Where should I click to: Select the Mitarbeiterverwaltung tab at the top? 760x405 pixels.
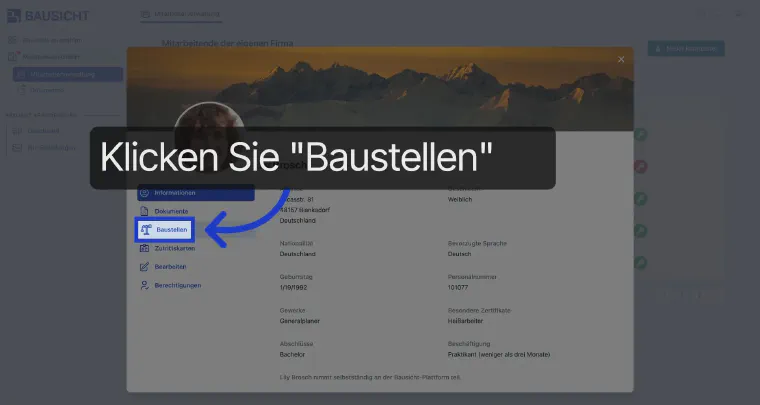click(x=181, y=14)
